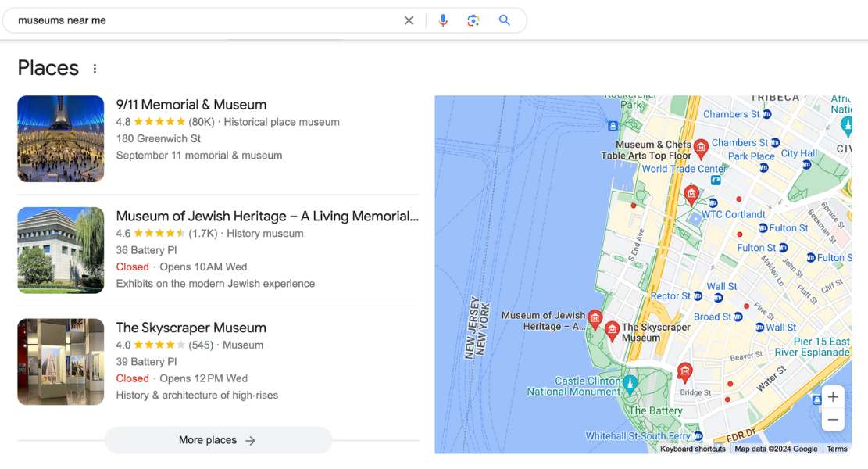Click the ferry icon near Rockefeller Park
868x469 pixels.
(613, 126)
